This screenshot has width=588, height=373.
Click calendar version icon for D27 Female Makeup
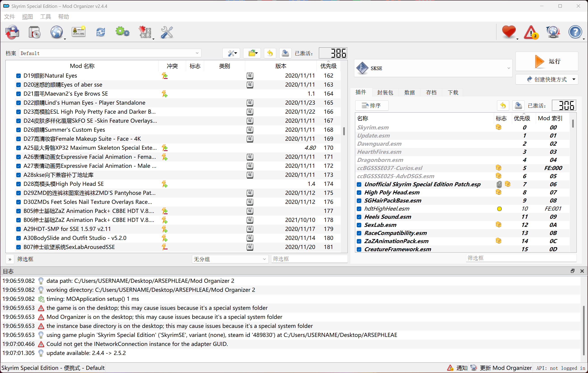[250, 139]
